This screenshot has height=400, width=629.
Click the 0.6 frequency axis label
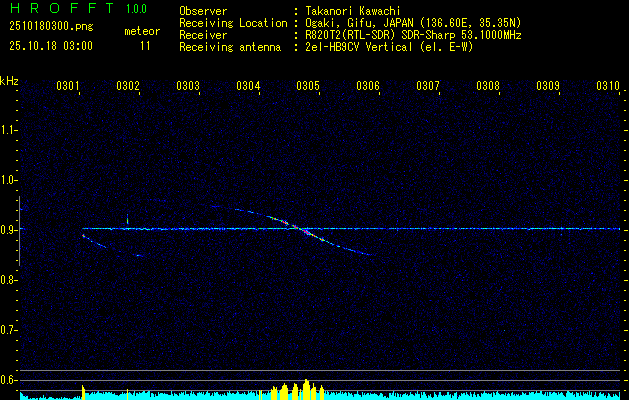[x=8, y=380]
